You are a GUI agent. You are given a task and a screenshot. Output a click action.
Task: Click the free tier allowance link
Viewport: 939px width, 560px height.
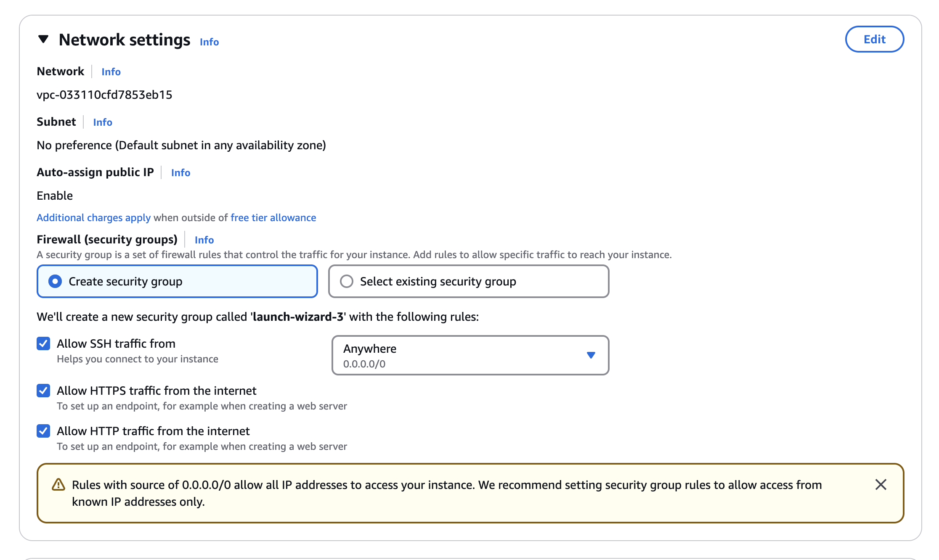point(273,217)
